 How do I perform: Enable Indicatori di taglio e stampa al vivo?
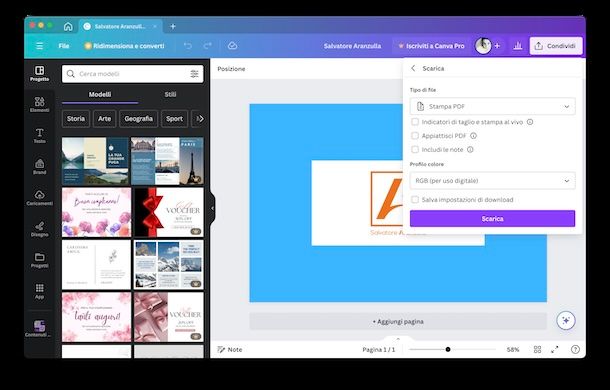coord(415,122)
